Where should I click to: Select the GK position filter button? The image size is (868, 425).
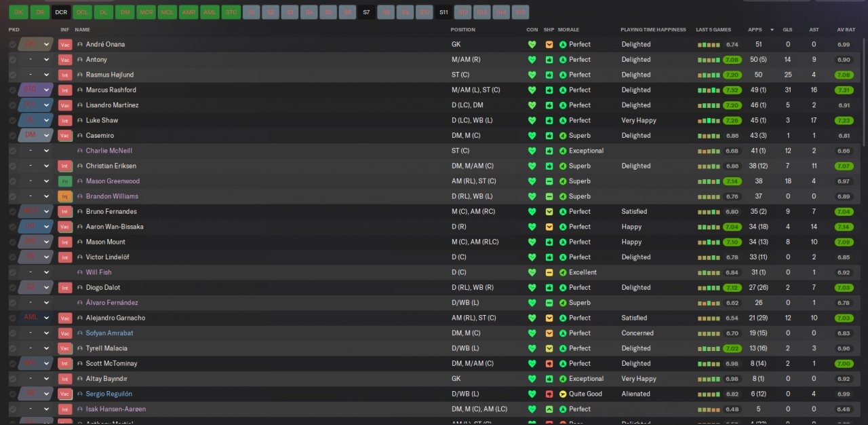[18, 12]
